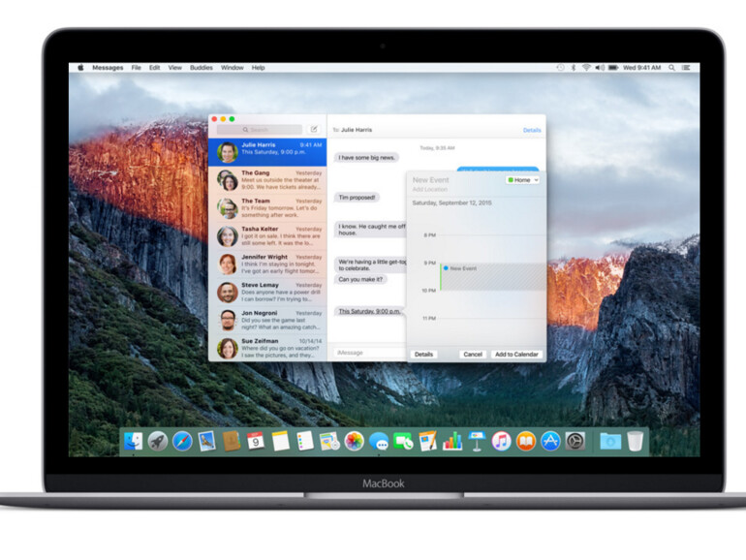Open Reminders app in the dock
The width and height of the screenshot is (746, 560).
[305, 441]
